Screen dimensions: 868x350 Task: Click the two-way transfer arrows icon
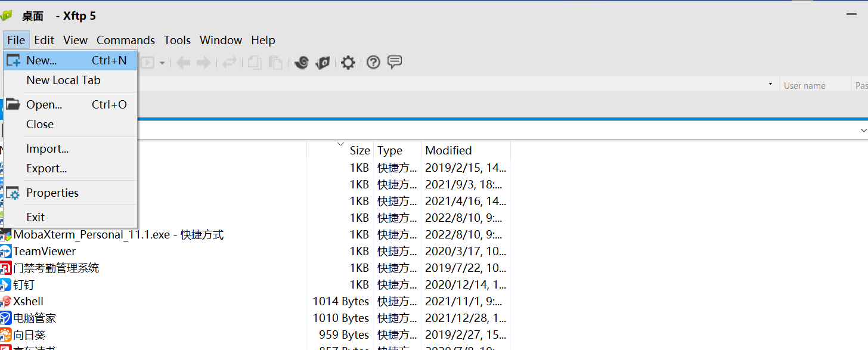pyautogui.click(x=230, y=63)
